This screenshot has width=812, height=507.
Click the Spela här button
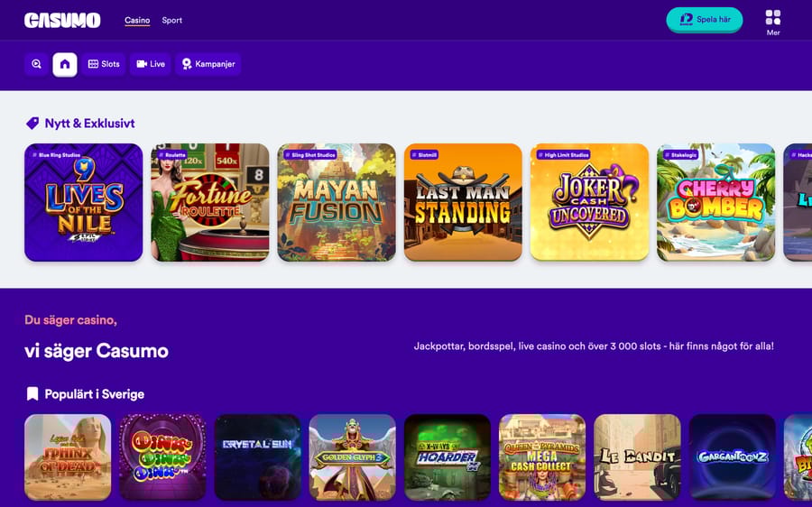coord(705,20)
